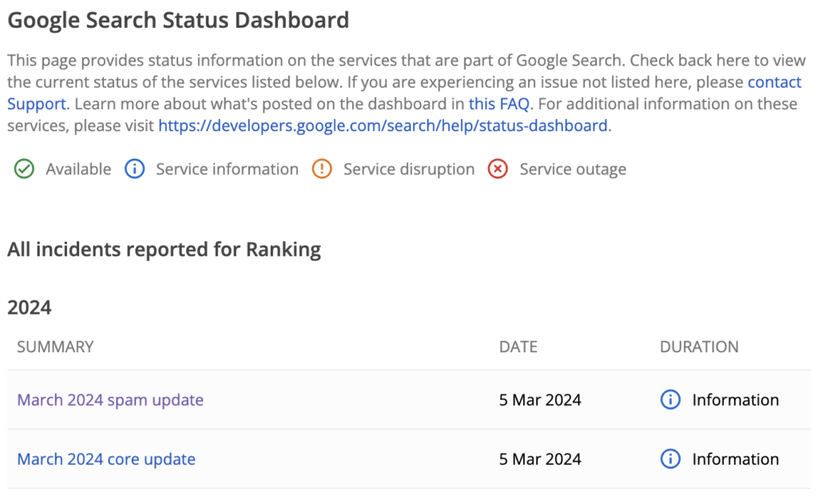Open the 'this FAQ' link
Screen dimensions: 818x504
click(x=498, y=104)
